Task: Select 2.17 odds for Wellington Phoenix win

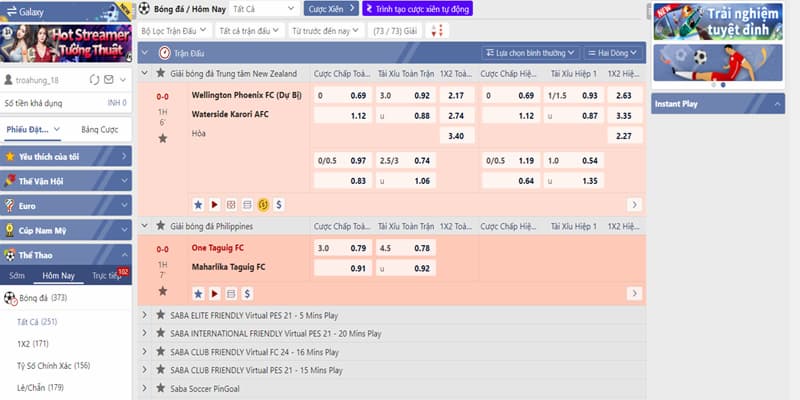Action: pyautogui.click(x=457, y=95)
